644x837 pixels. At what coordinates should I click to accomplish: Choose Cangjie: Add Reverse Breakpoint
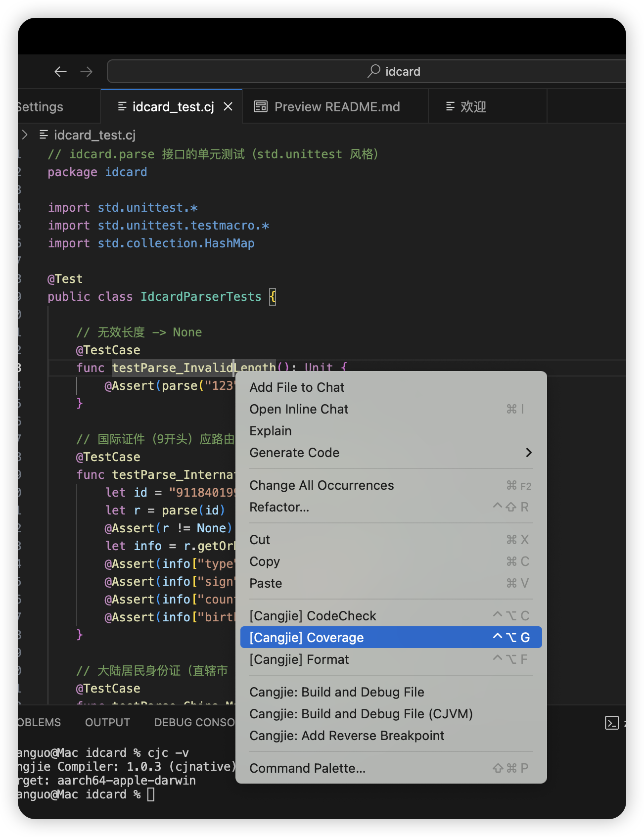tap(391, 736)
